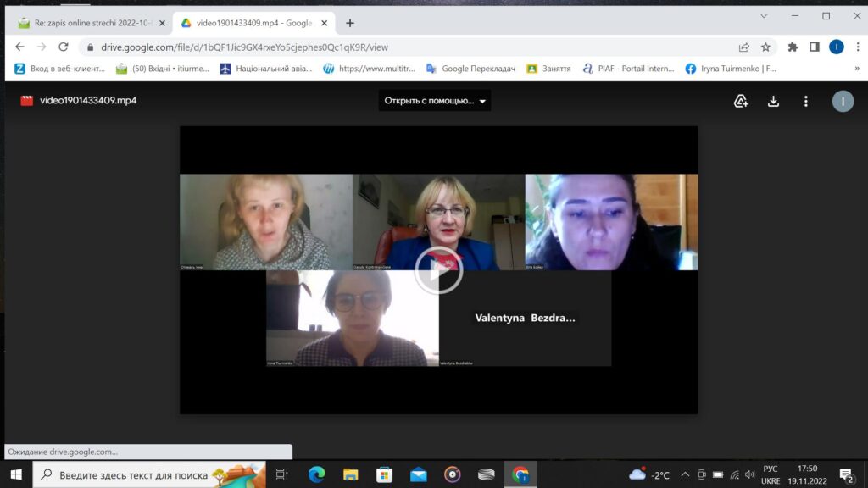Download the video file
Screen dimensions: 868x488
tap(773, 101)
